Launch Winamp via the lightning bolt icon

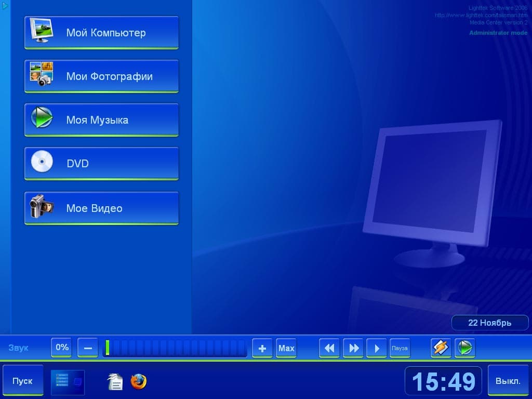coord(441,348)
